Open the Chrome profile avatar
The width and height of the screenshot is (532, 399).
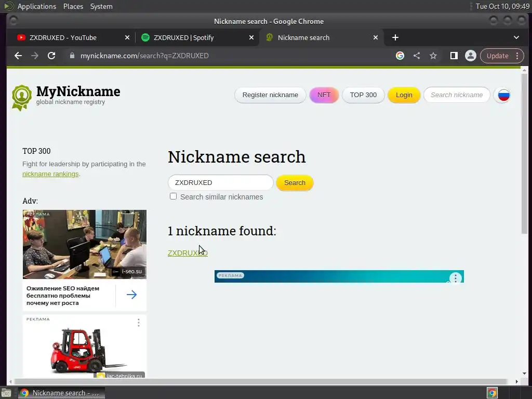(x=471, y=56)
